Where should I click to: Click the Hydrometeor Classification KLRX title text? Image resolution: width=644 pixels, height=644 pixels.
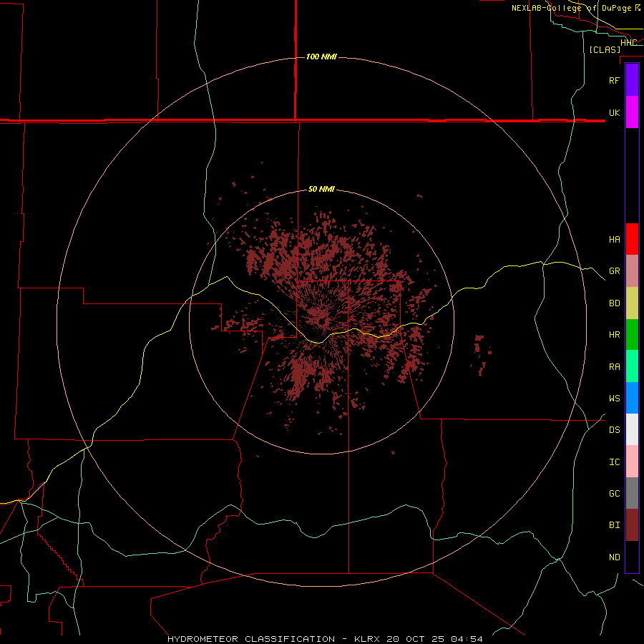click(x=324, y=639)
